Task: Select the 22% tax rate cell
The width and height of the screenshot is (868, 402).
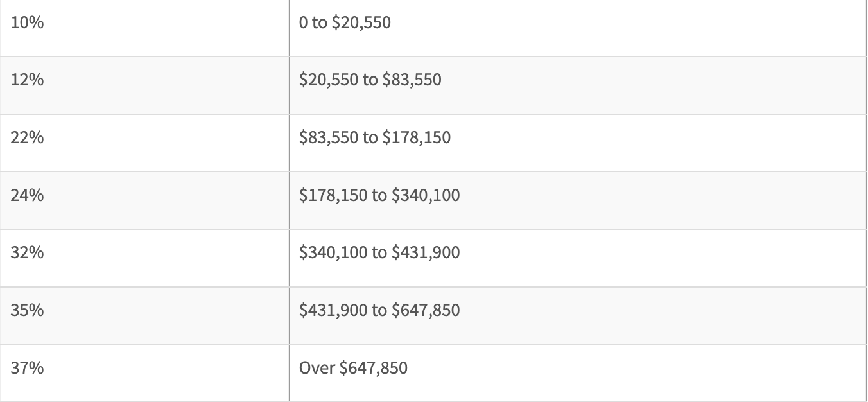Action: tap(144, 143)
